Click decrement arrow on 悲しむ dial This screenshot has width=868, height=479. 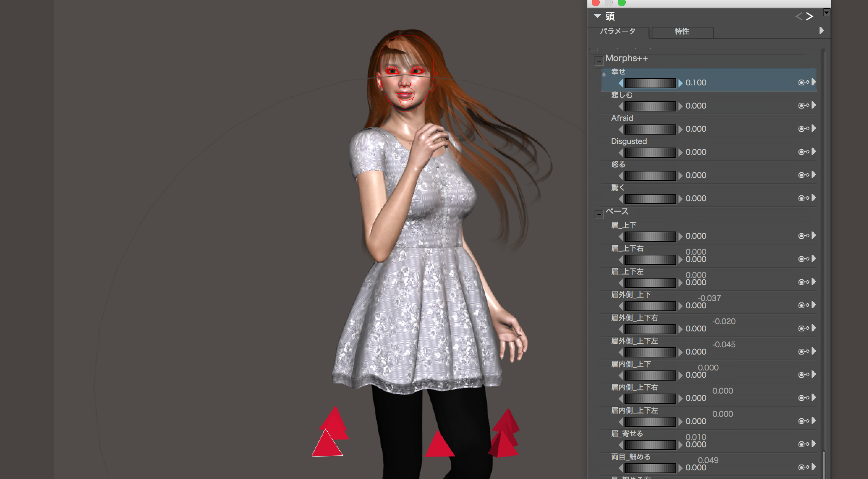[x=621, y=106]
